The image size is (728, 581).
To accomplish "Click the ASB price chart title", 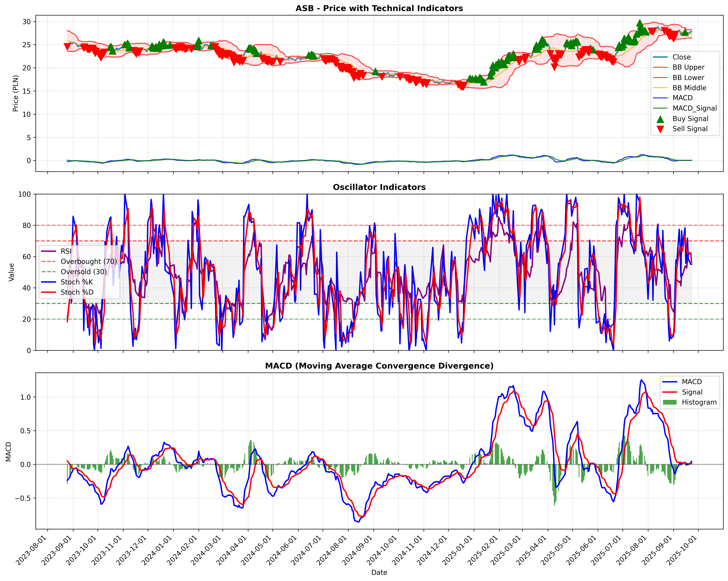I will pos(379,8).
